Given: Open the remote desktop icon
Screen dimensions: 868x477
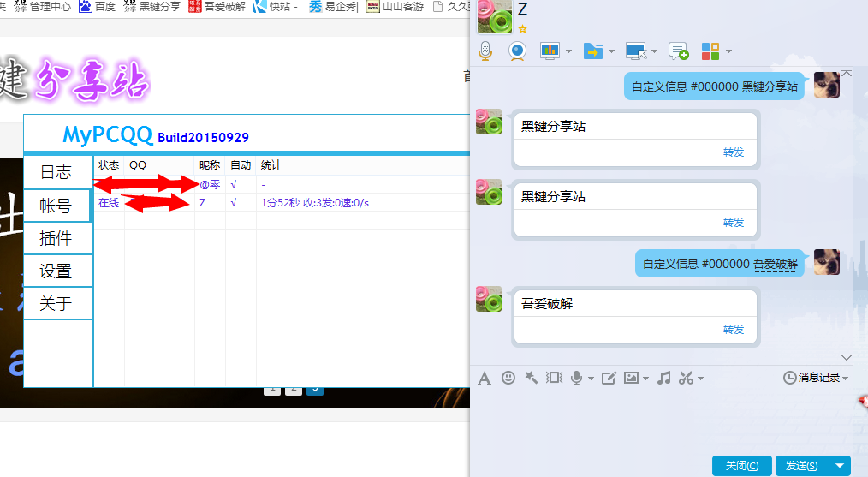Looking at the screenshot, I should 636,51.
